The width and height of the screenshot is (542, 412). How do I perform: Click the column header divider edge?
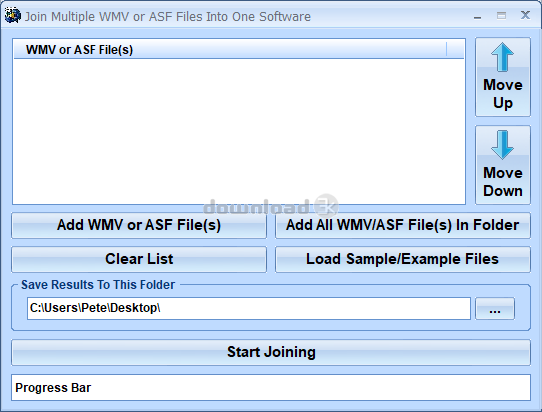tap(447, 49)
